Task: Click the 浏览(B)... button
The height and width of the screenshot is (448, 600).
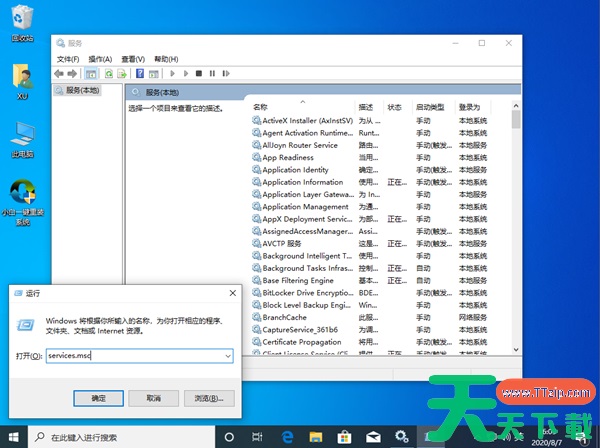Action: coord(206,398)
